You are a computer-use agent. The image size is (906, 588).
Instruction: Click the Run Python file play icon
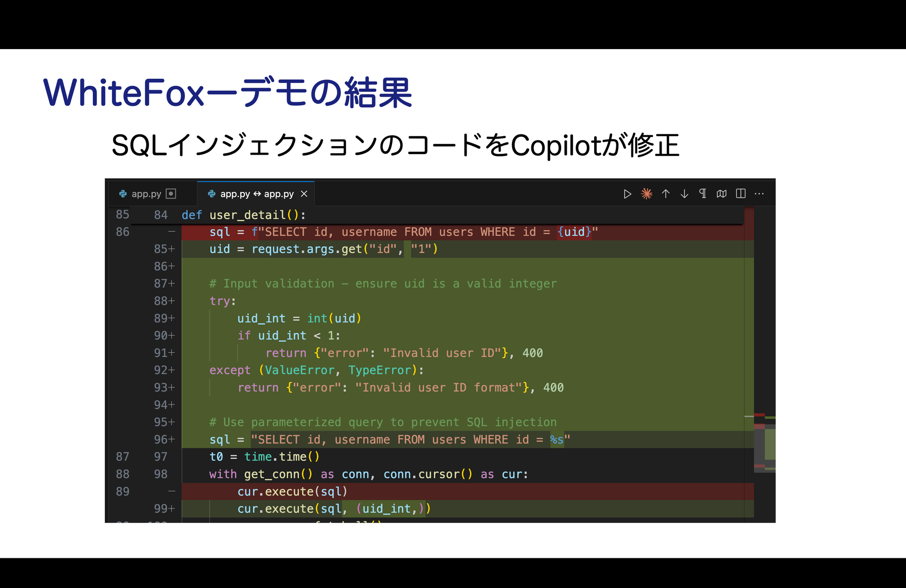[627, 194]
